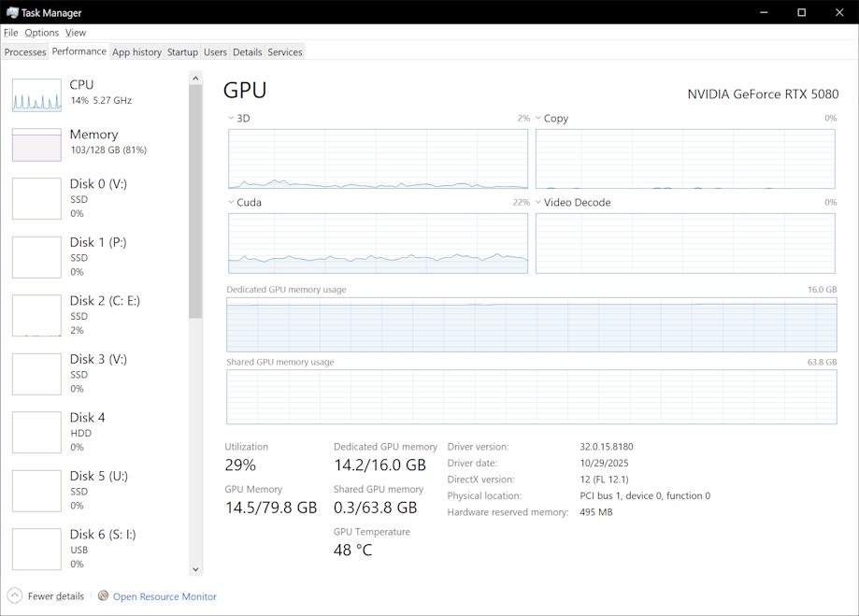The width and height of the screenshot is (859, 616).
Task: Click the 3D engine utilization graph
Action: pos(378,159)
